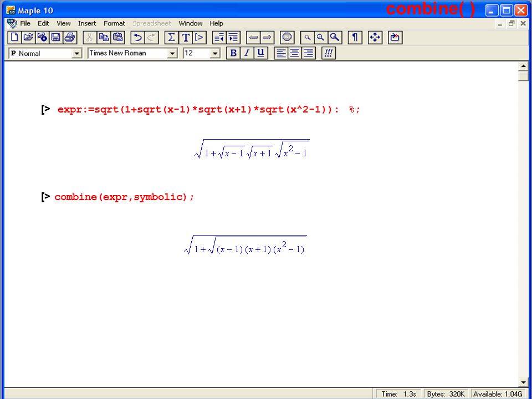Image resolution: width=532 pixels, height=399 pixels.
Task: Click the four-arrow resize window icon
Action: pos(375,37)
